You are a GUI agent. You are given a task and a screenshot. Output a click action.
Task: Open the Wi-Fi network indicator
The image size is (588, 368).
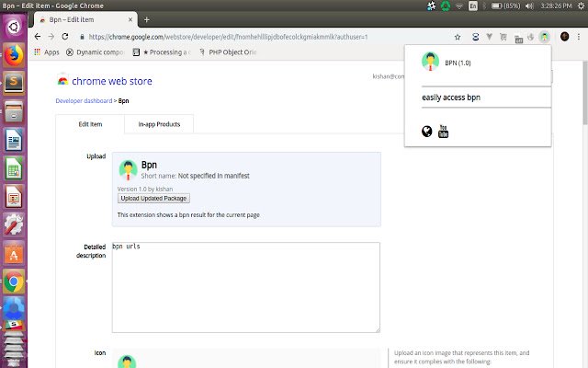(459, 6)
